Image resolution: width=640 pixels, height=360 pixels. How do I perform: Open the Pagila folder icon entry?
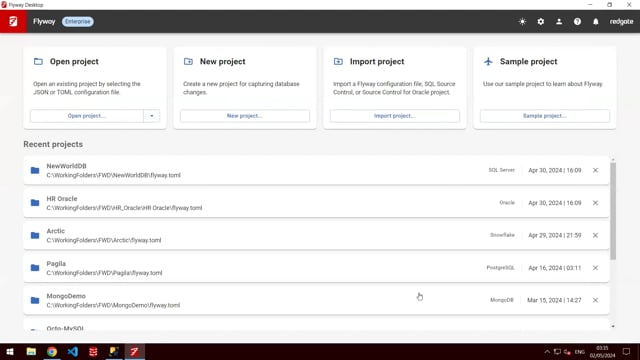pos(35,268)
